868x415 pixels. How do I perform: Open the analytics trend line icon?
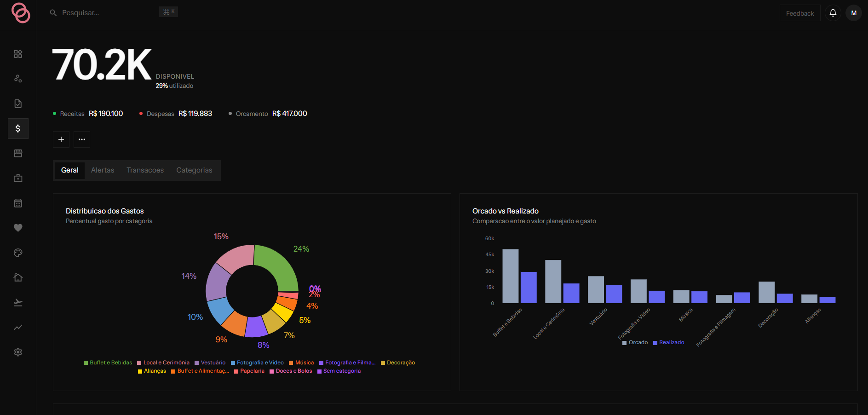coord(18,328)
